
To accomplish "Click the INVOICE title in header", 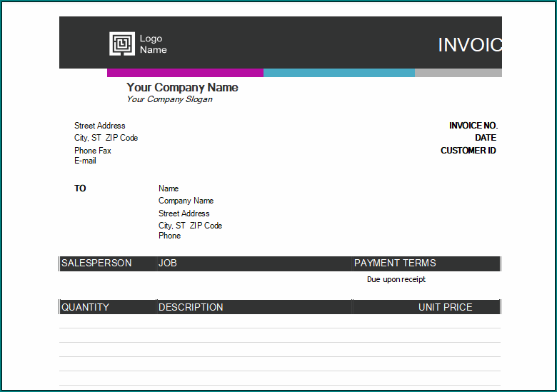I will click(x=470, y=45).
